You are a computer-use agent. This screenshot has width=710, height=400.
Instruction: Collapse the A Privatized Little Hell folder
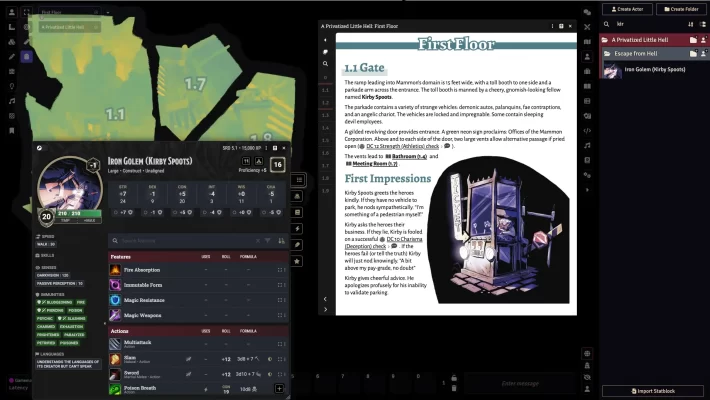coord(646,39)
